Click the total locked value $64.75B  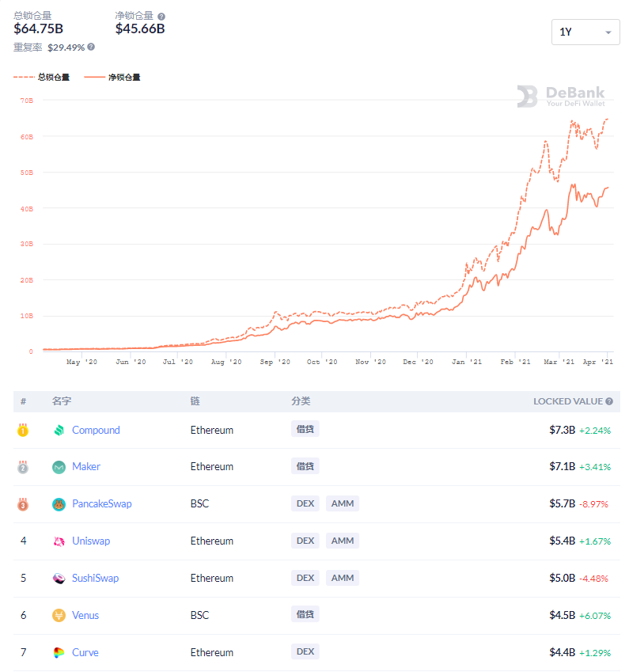tap(39, 28)
